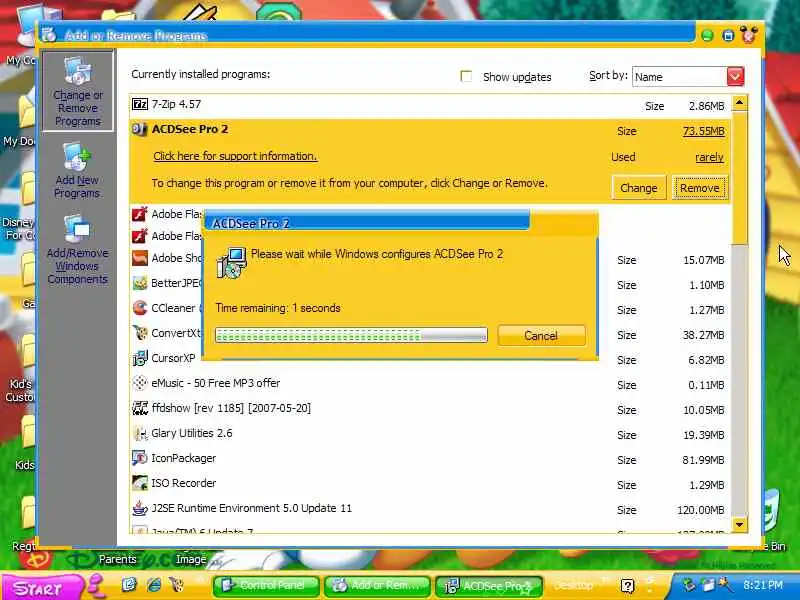Viewport: 800px width, 600px height.
Task: Click the 7-Zip 4.57 program icon
Action: (x=140, y=104)
